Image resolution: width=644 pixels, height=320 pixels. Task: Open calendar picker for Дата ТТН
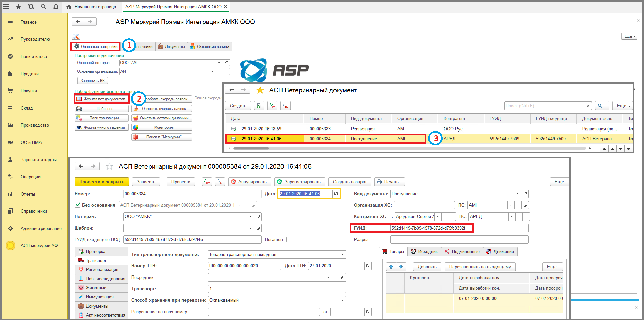pyautogui.click(x=368, y=266)
